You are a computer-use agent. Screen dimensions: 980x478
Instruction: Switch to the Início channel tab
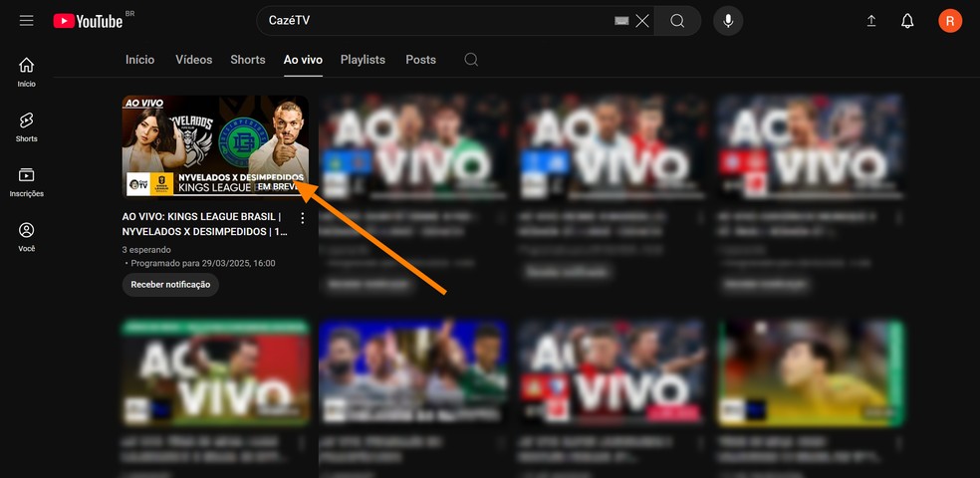pyautogui.click(x=140, y=60)
